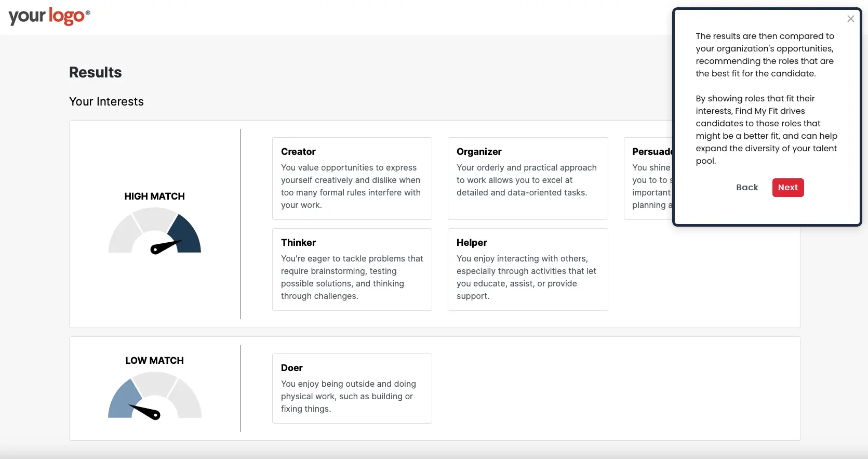Click the 'your logo' brand image
Screen dimensions: 868x459
pyautogui.click(x=49, y=17)
